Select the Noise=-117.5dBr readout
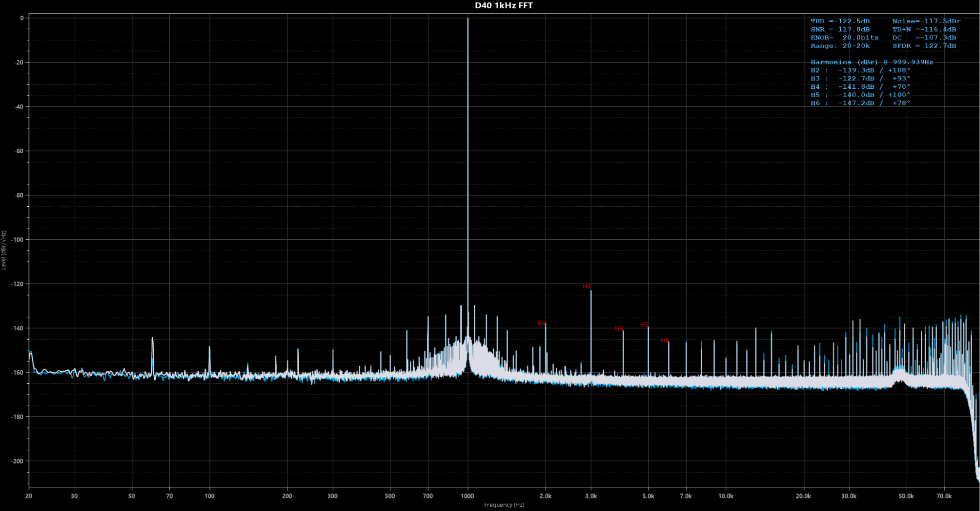This screenshot has height=511, width=980. point(926,21)
